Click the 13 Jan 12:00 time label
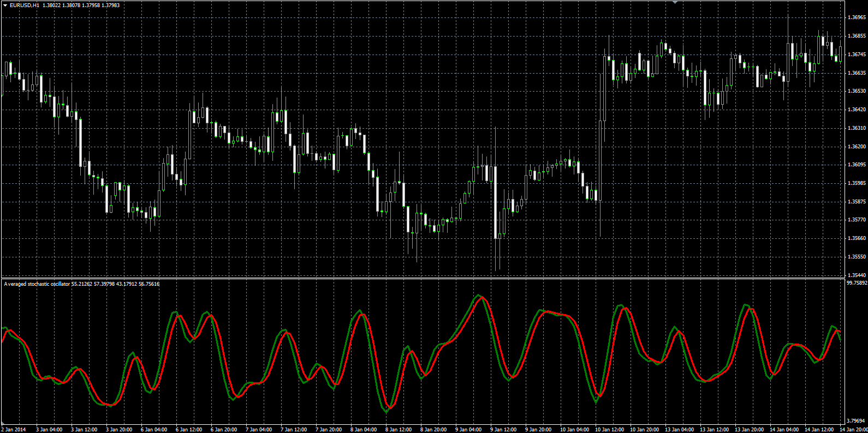 (x=714, y=430)
